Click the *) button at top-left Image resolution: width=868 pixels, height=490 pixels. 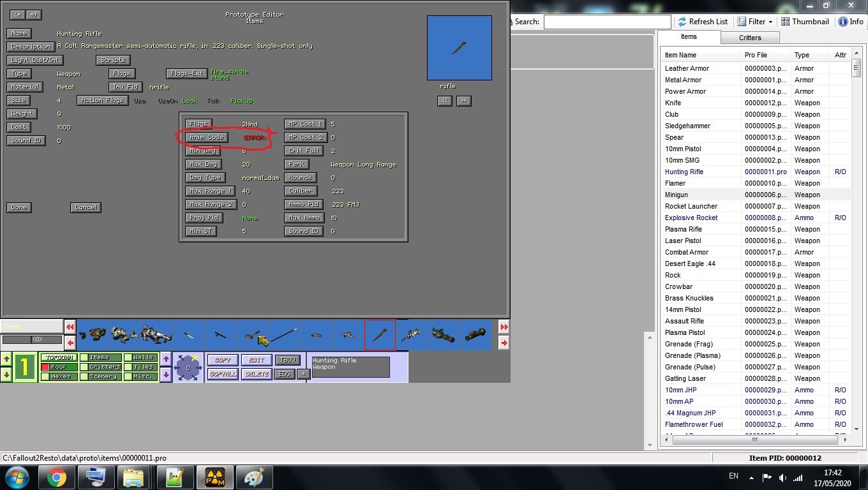pyautogui.click(x=33, y=14)
